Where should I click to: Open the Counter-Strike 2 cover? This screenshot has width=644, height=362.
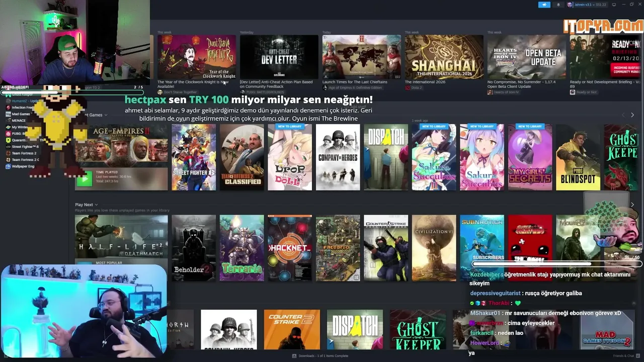[292, 330]
